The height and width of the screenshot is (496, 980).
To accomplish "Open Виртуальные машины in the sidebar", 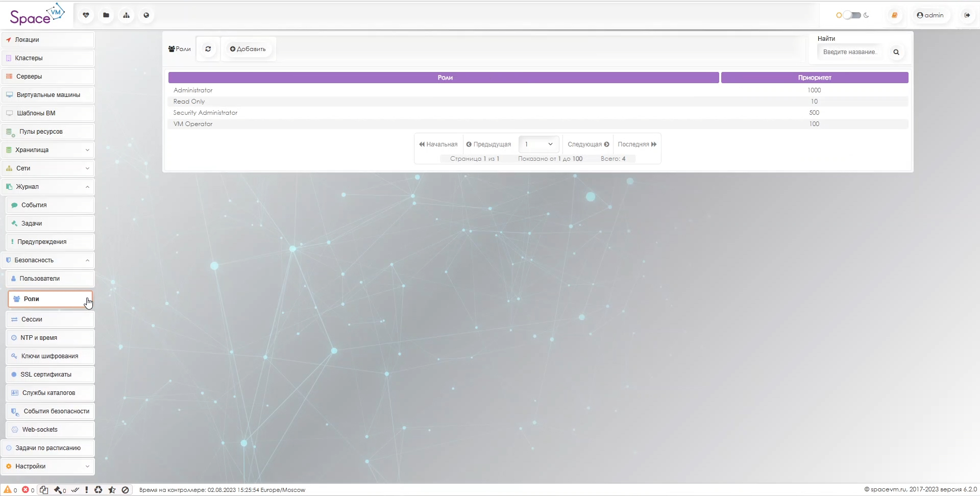I will 48,95.
